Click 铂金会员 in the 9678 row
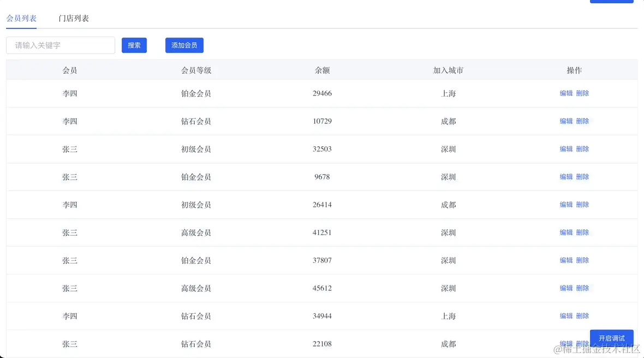Viewport: 644px width, 358px height. click(x=196, y=177)
